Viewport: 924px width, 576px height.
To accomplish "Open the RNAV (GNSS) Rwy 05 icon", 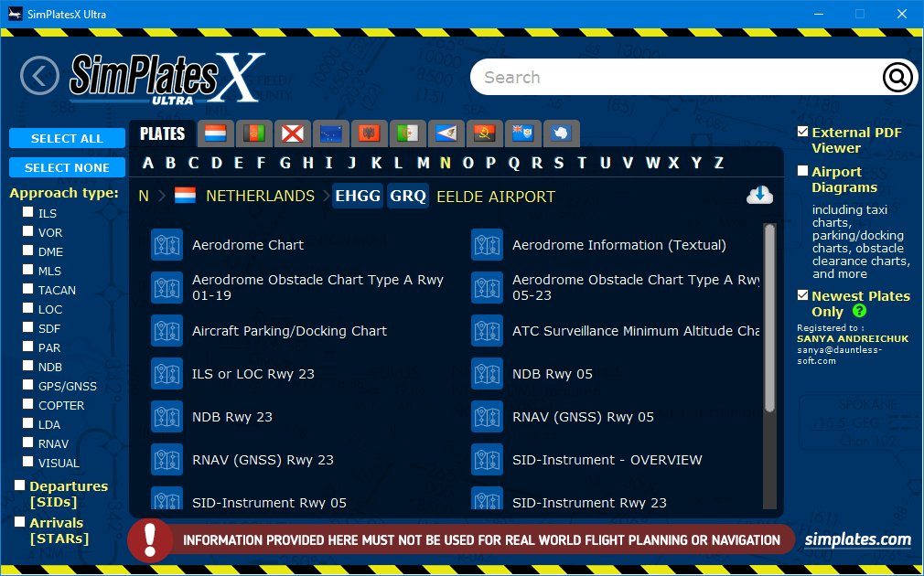I will pyautogui.click(x=487, y=416).
